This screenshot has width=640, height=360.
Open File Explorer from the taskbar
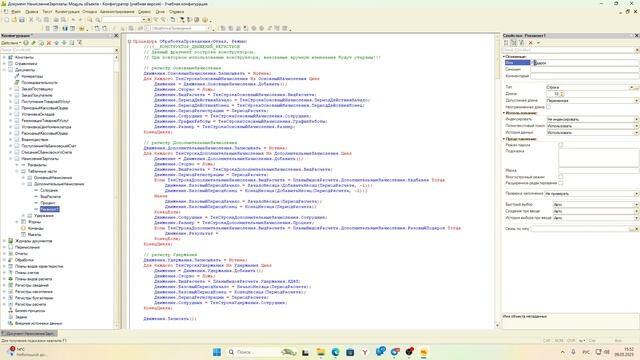pos(320,352)
